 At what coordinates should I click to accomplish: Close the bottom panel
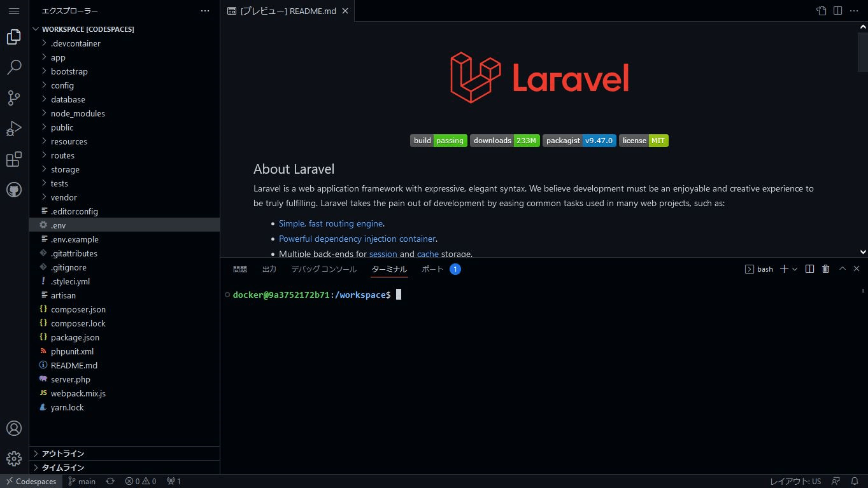857,269
